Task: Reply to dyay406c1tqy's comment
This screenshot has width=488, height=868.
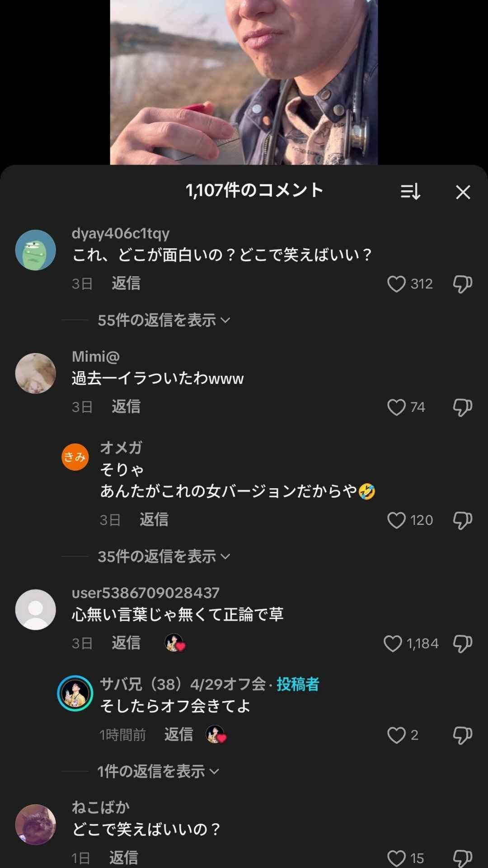Action: [x=126, y=283]
